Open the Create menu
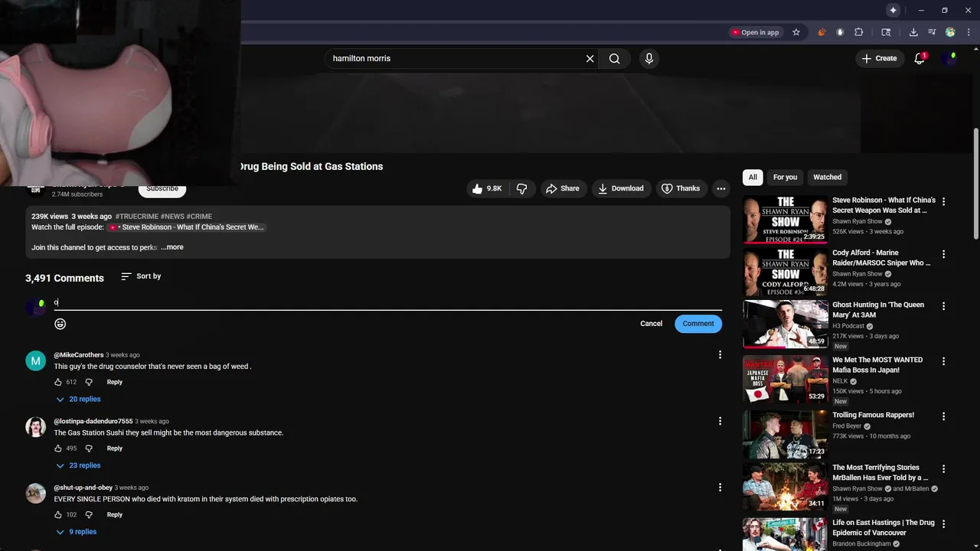 [x=879, y=58]
